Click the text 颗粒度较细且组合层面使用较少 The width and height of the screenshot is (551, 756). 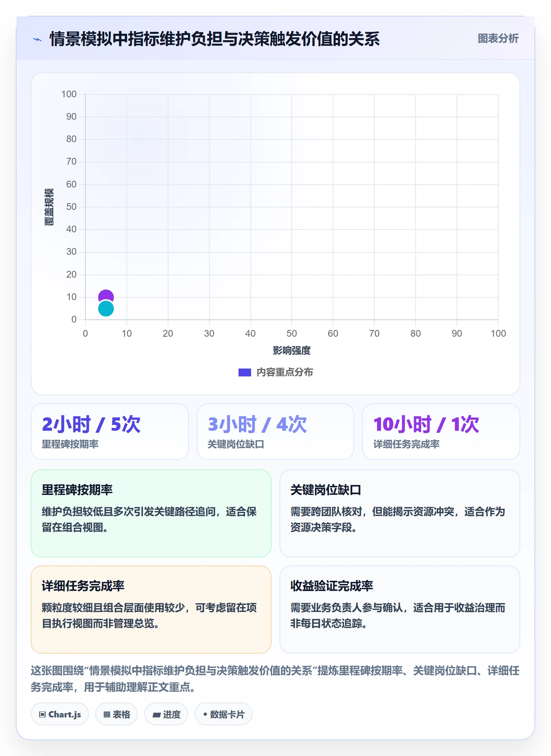click(x=113, y=608)
